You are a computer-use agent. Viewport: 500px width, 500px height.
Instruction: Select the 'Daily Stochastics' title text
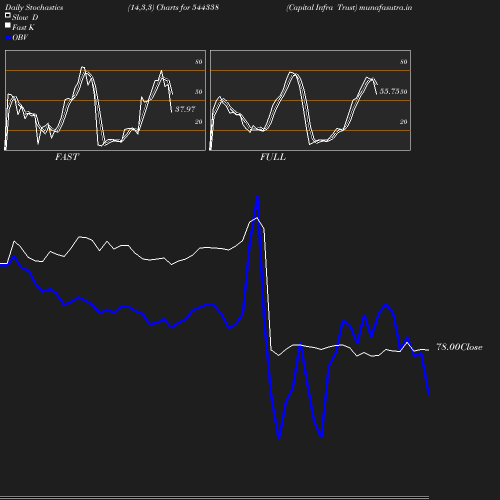click(34, 7)
